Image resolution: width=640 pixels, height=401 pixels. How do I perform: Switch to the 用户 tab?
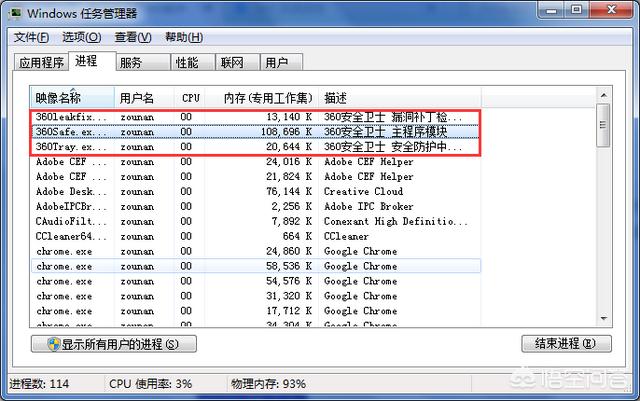[282, 62]
